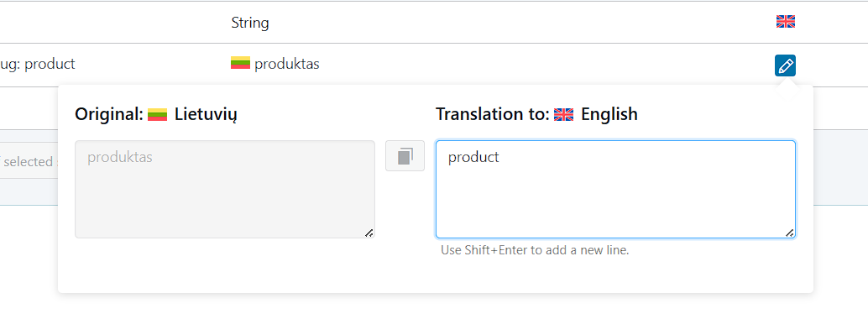Click the blue pencil edit icon

pos(785,65)
